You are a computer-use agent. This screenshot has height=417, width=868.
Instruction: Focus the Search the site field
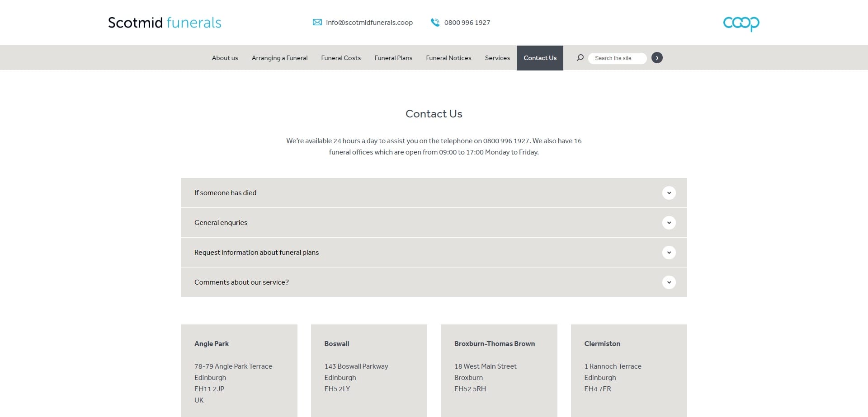(617, 58)
